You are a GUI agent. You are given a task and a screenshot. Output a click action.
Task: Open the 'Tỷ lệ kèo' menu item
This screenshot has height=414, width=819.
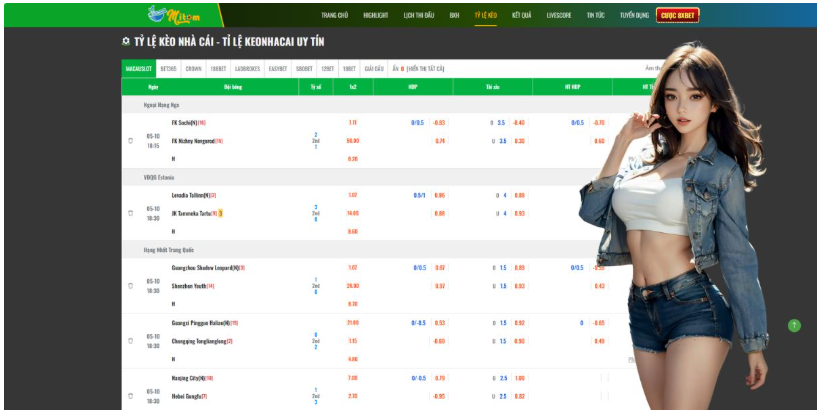pos(486,16)
